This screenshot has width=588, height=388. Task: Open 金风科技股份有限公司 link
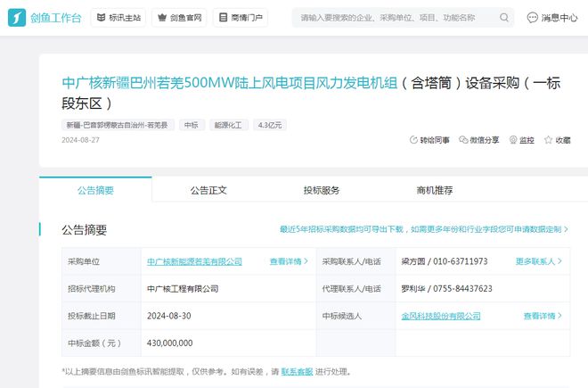[441, 316]
